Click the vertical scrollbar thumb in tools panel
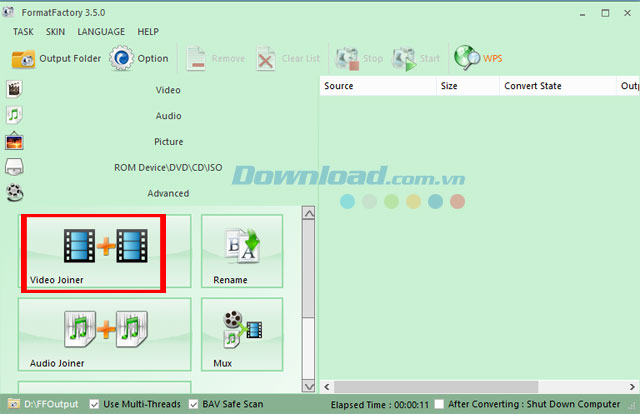The image size is (640, 414). click(309, 268)
